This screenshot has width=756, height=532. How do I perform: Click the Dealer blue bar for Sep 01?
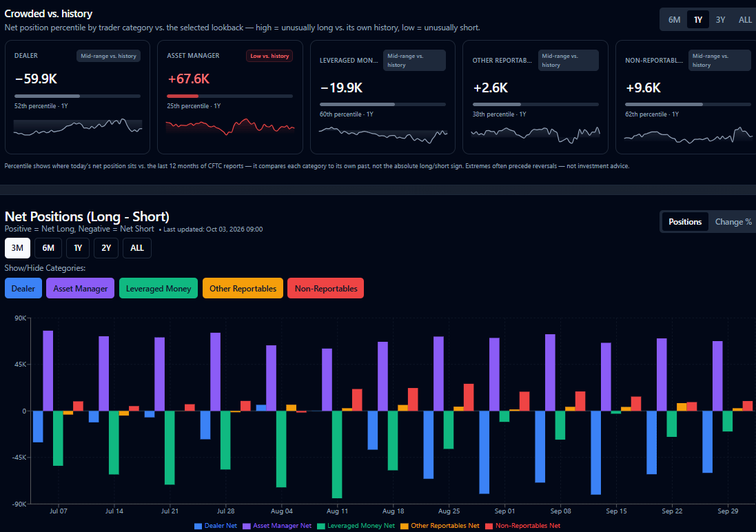click(x=484, y=452)
